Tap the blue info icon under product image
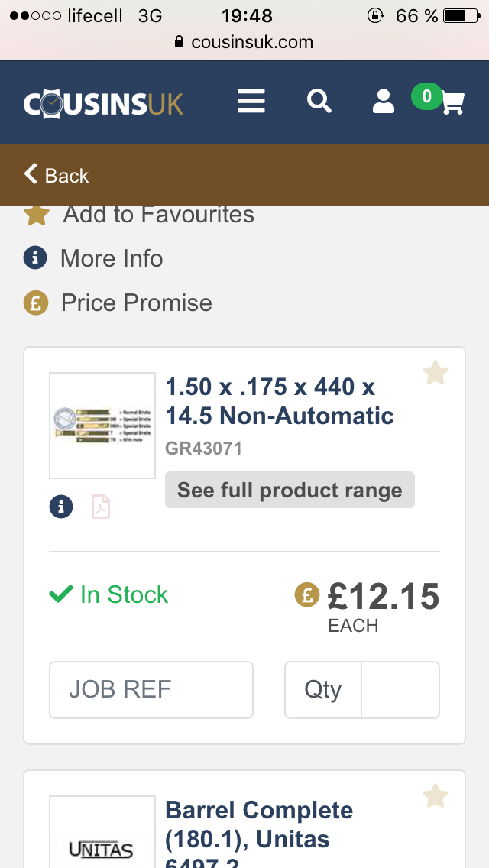 [61, 506]
